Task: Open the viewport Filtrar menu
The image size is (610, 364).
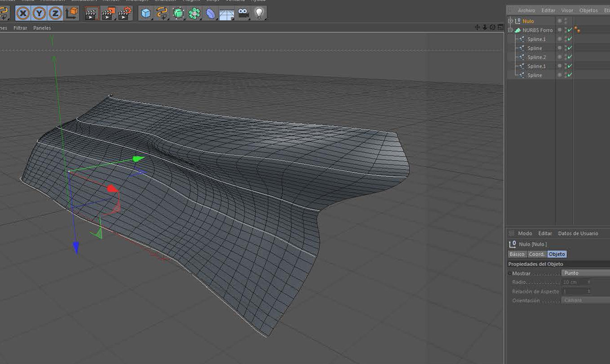Action: click(x=20, y=28)
